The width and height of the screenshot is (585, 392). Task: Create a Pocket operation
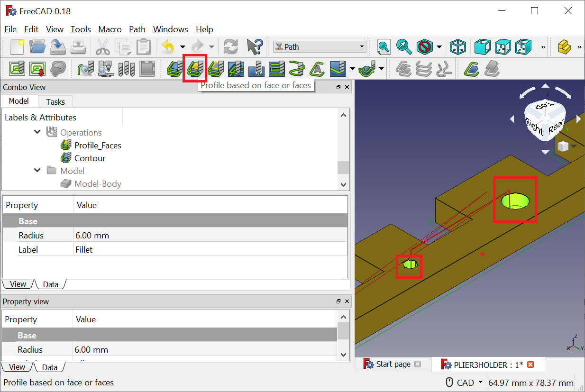pyautogui.click(x=236, y=69)
